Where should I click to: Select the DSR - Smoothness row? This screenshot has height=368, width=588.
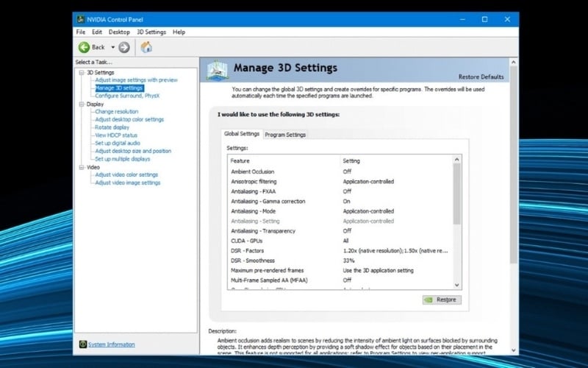340,261
